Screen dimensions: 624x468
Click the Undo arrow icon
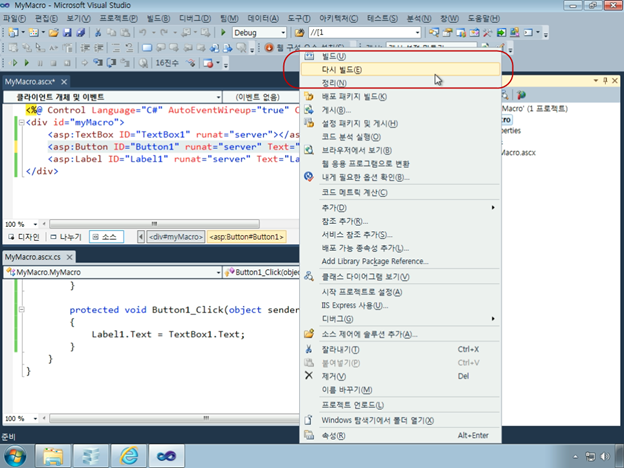pyautogui.click(x=142, y=32)
